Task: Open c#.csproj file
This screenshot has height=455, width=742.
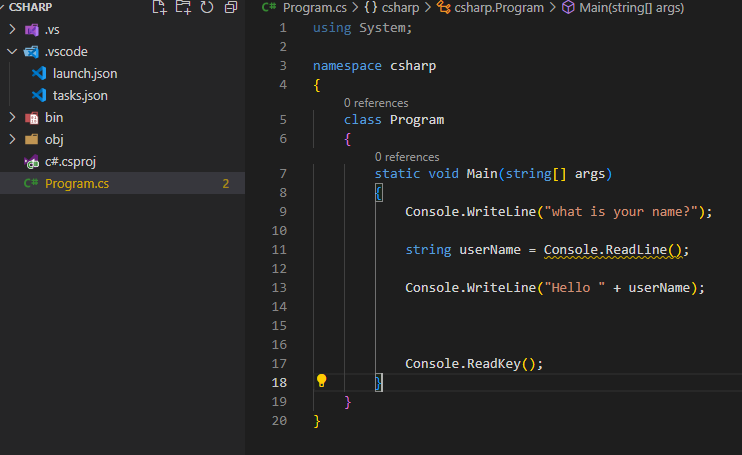Action: (71, 162)
